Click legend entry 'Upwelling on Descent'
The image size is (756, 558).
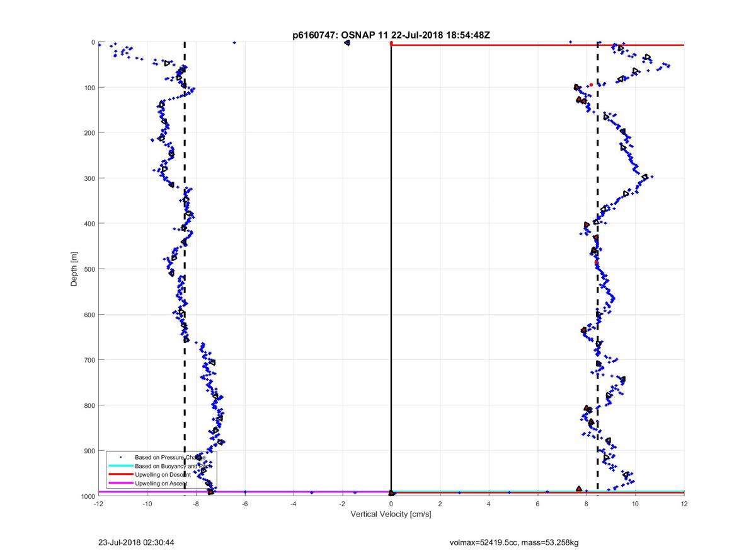click(x=164, y=475)
